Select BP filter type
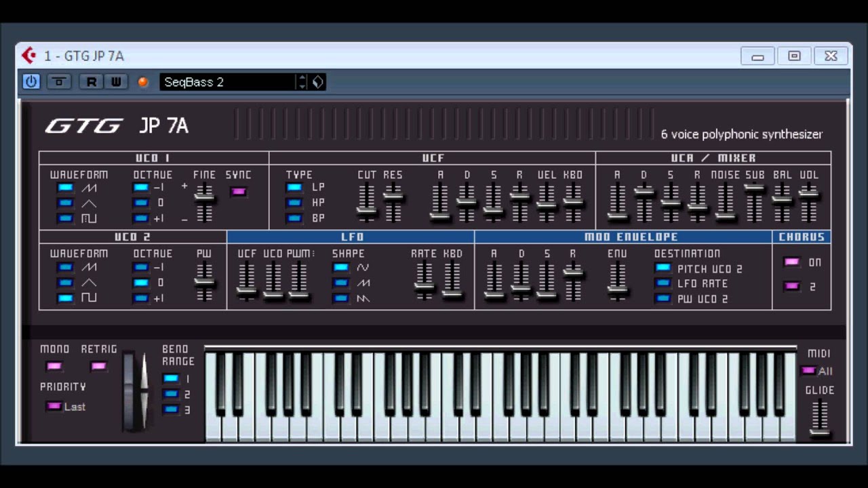 [294, 218]
